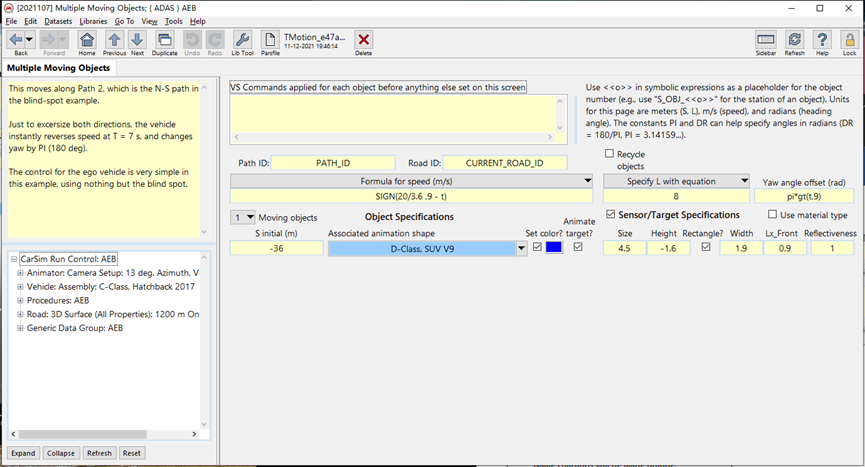Expand Road: 3D Surface tree node
Viewport: 865px width, 467px height.
pyautogui.click(x=20, y=314)
